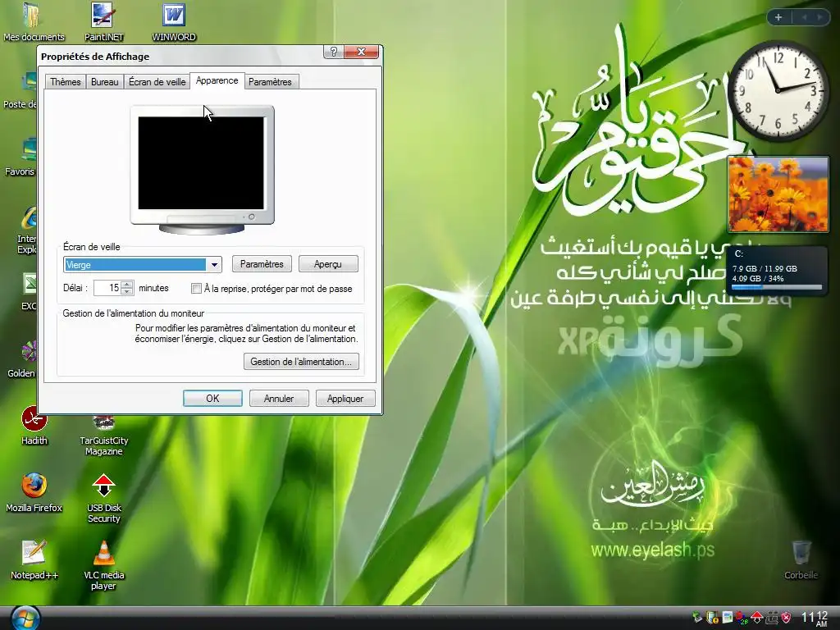
Task: Click the taskbar clock showing 11:12 AM
Action: pyautogui.click(x=815, y=619)
